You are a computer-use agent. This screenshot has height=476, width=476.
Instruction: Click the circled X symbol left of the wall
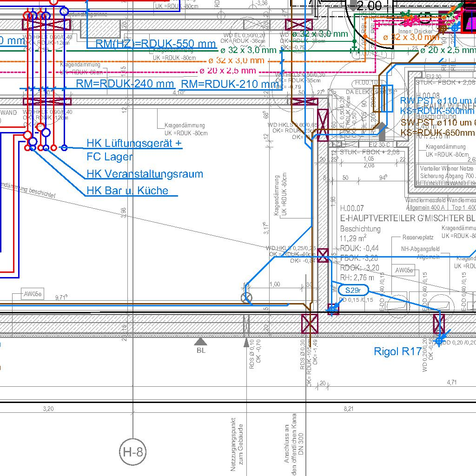[246, 298]
